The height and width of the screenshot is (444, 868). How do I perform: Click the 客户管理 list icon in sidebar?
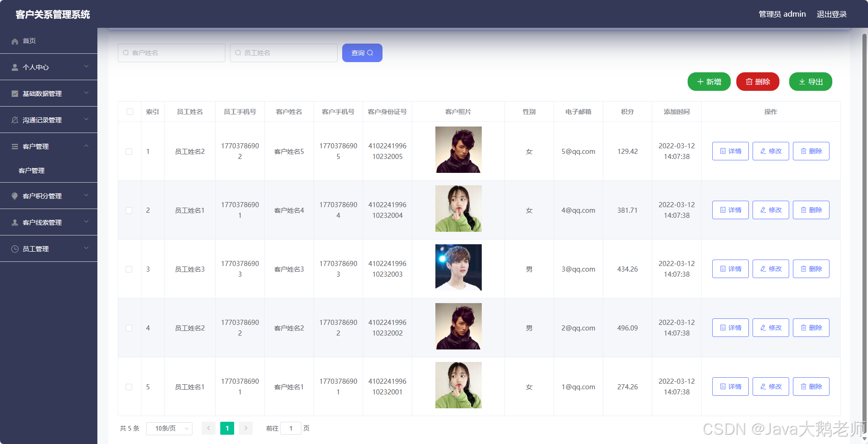coord(15,146)
